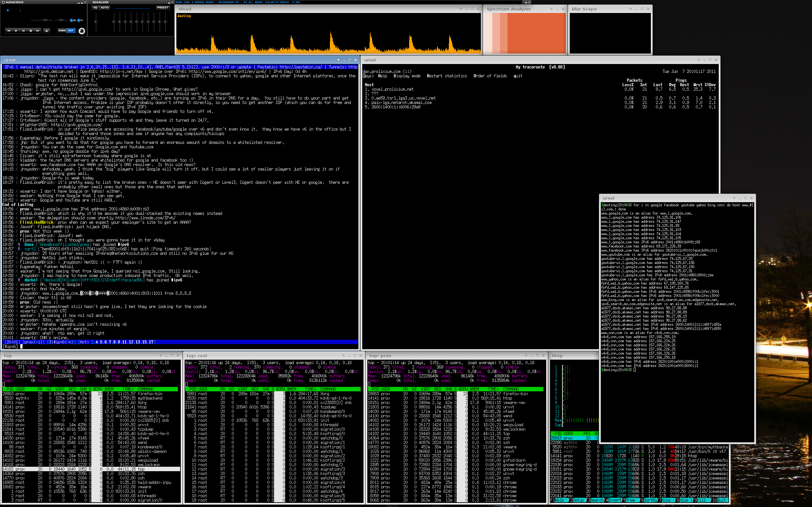The height and width of the screenshot is (507, 812).
Task: Skip to next track in Audacious
Action: (x=37, y=31)
